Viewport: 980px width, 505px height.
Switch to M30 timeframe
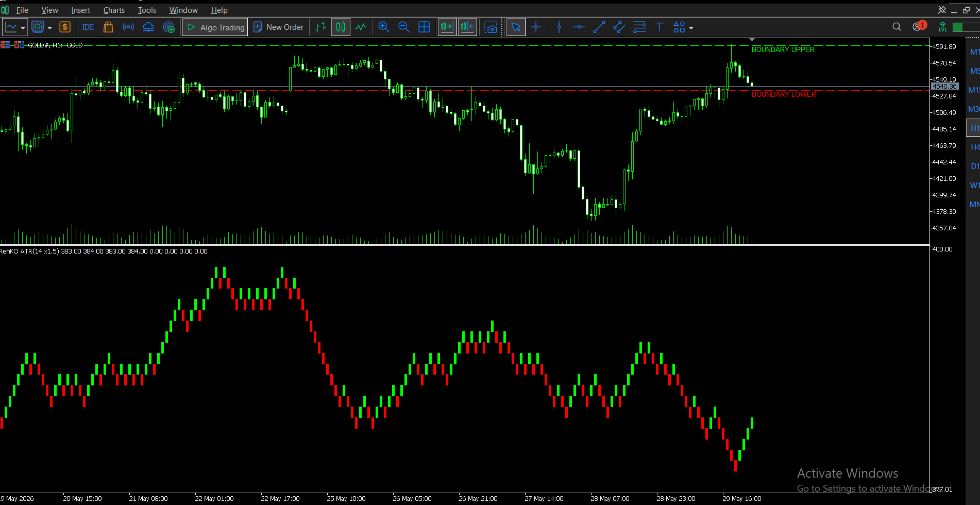tap(974, 109)
